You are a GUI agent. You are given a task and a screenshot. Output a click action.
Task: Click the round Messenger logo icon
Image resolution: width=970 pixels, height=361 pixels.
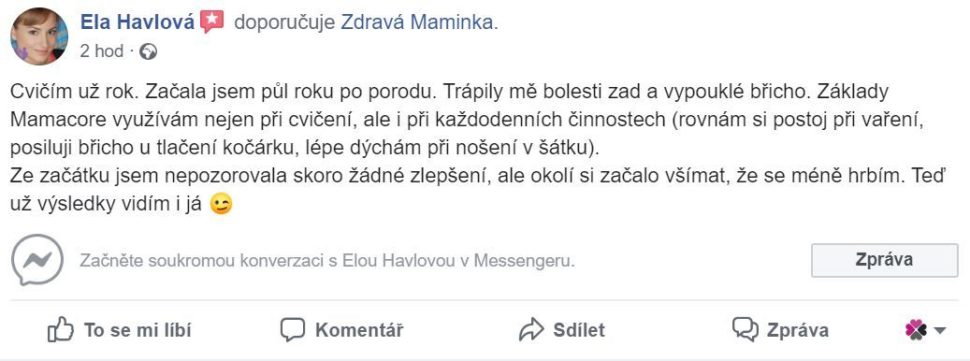point(37,260)
